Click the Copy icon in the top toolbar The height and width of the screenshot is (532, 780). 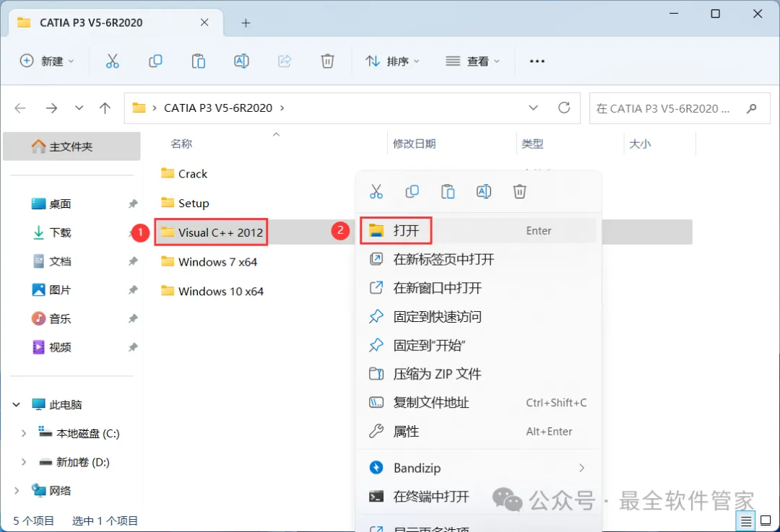(156, 61)
